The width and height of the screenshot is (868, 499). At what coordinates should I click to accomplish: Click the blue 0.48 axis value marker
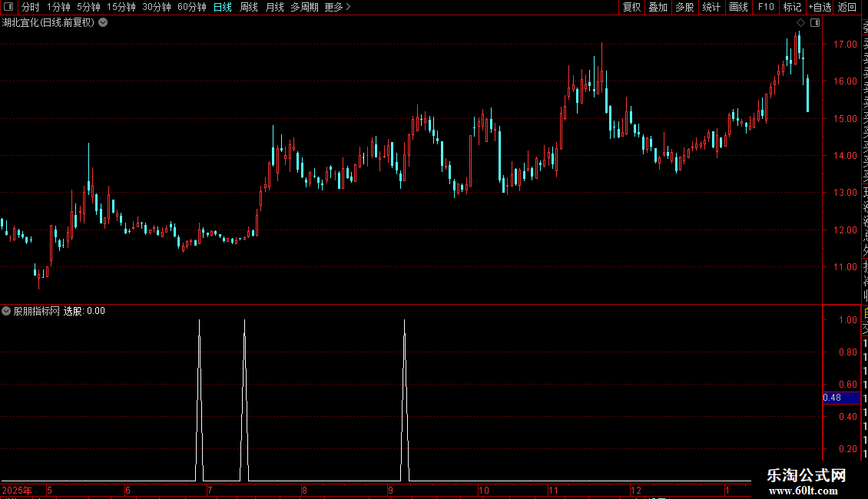tap(841, 398)
